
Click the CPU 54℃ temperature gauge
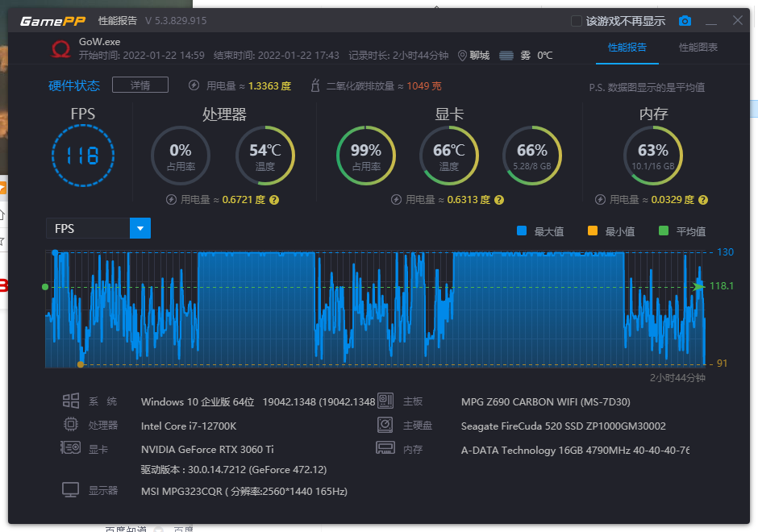(x=265, y=156)
